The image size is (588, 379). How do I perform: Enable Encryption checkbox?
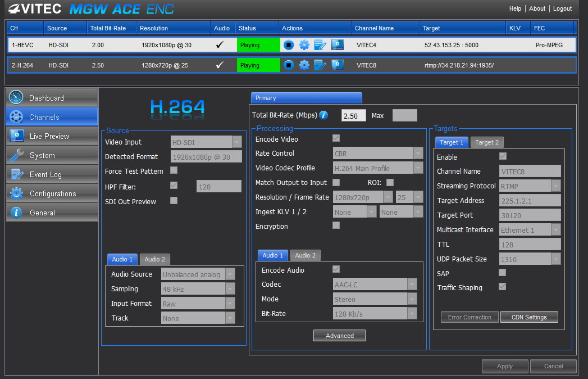[x=336, y=225]
